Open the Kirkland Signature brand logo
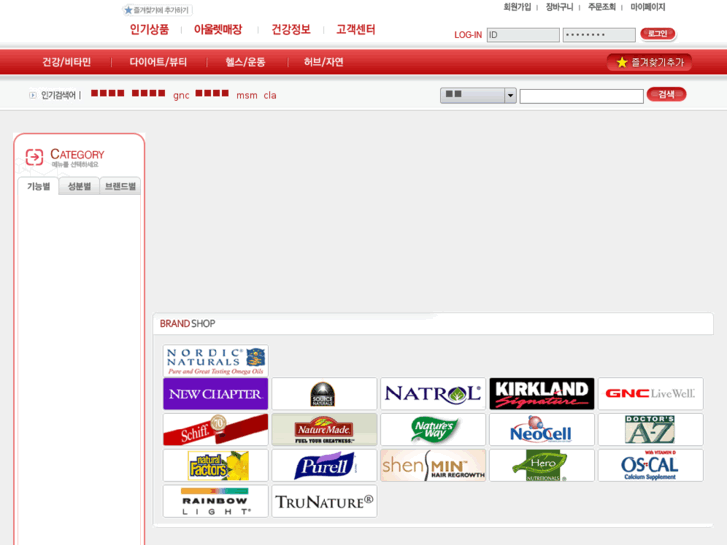Image resolution: width=727 pixels, height=545 pixels. (x=542, y=394)
